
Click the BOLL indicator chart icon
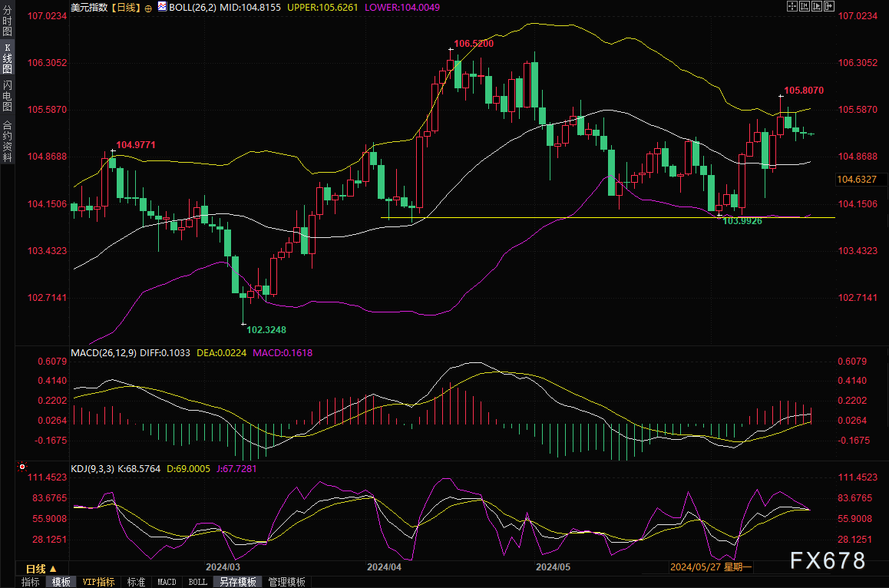[162, 7]
